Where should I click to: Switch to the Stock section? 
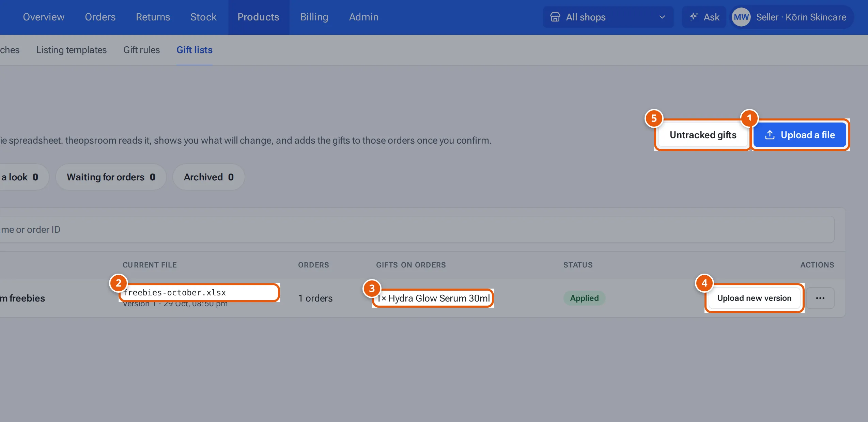[x=203, y=17]
